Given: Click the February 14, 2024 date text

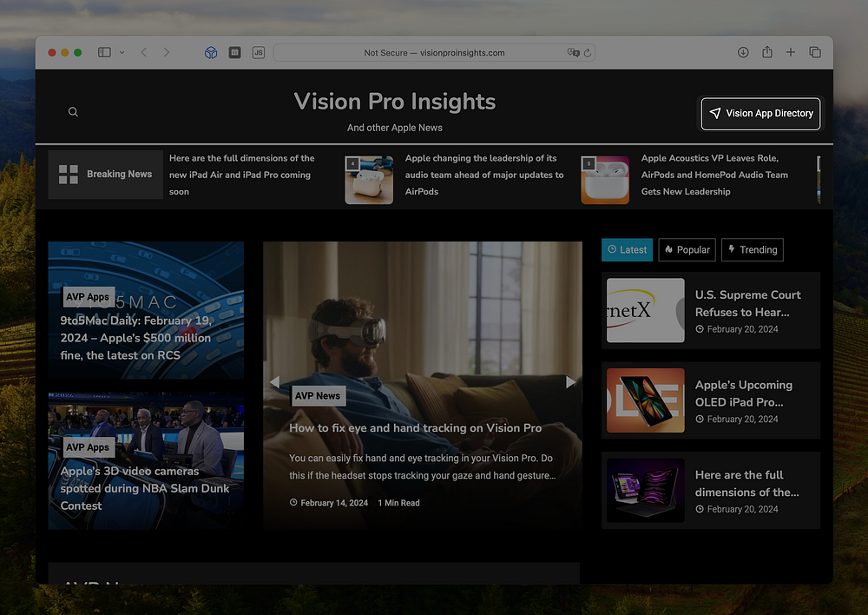Looking at the screenshot, I should [334, 503].
